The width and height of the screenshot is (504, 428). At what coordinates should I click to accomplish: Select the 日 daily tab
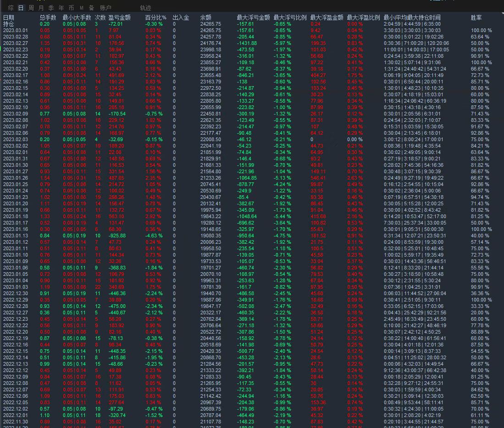[x=21, y=8]
